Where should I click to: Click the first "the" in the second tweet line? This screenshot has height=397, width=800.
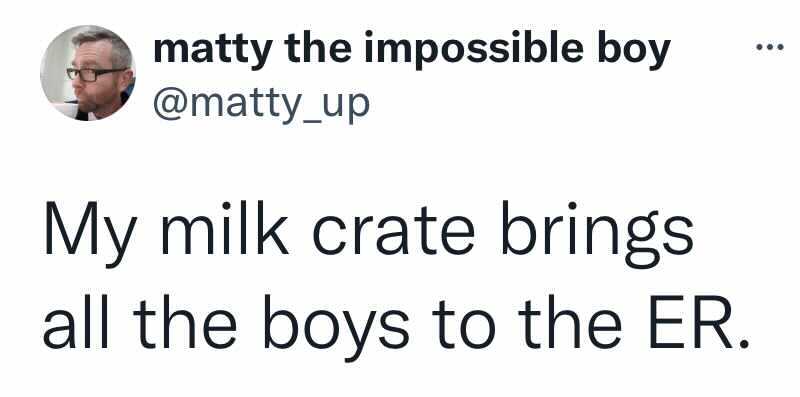(x=184, y=323)
